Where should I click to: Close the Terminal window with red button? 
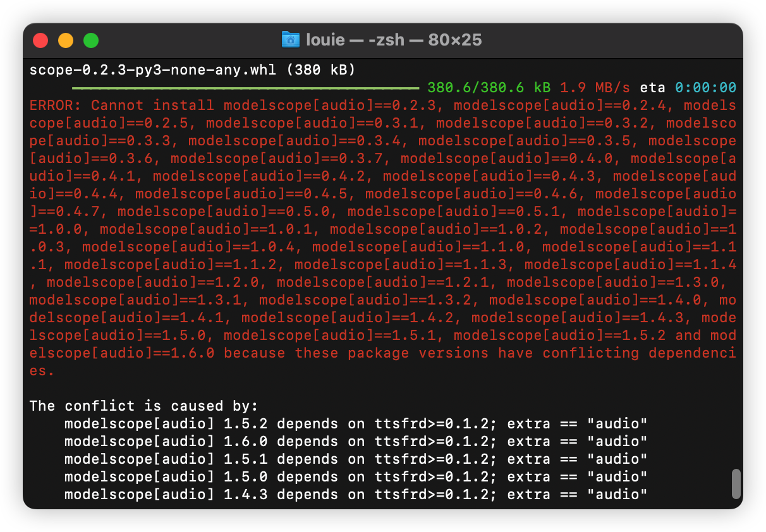click(x=40, y=40)
